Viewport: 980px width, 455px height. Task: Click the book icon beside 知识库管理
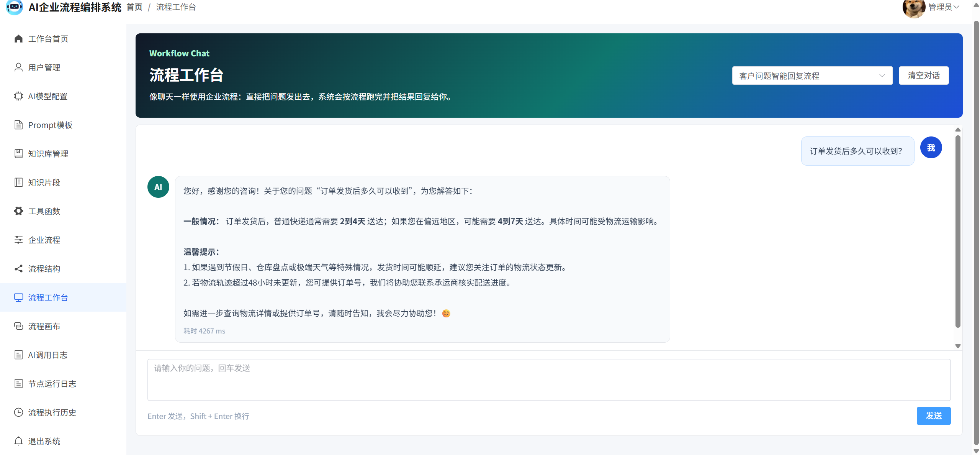(x=18, y=154)
